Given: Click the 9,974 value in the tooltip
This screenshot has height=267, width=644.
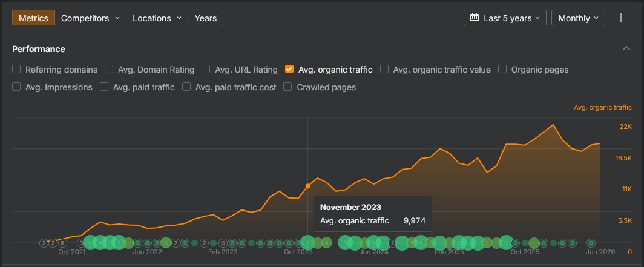Looking at the screenshot, I should coord(415,220).
